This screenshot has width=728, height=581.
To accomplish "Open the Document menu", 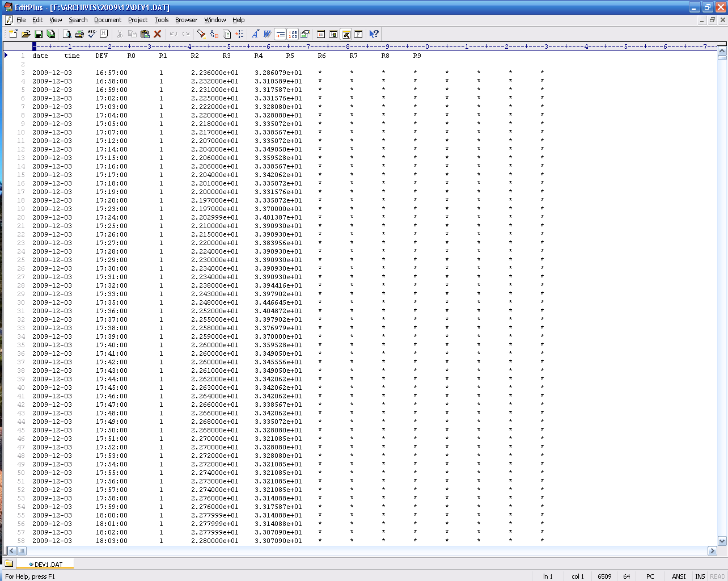I will (108, 20).
